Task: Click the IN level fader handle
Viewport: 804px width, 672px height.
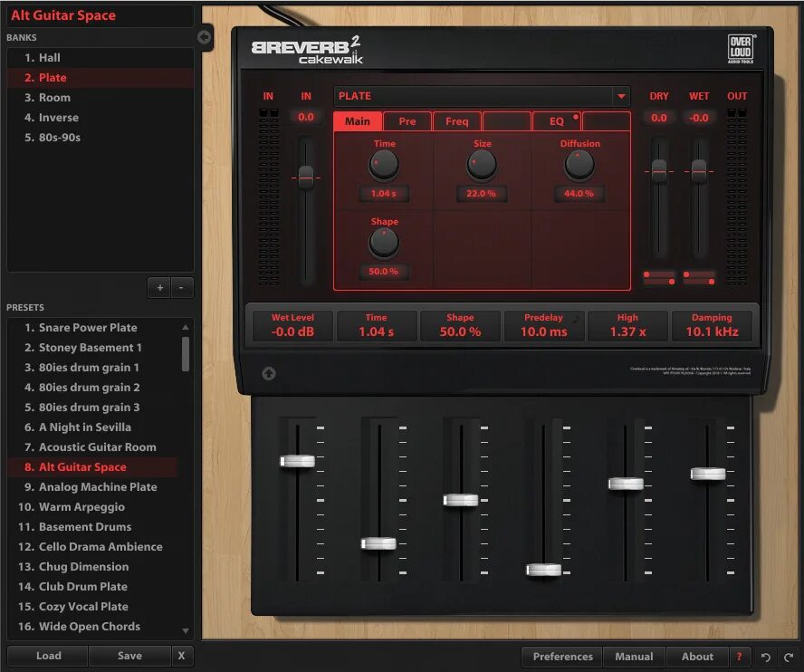Action: coord(306,178)
